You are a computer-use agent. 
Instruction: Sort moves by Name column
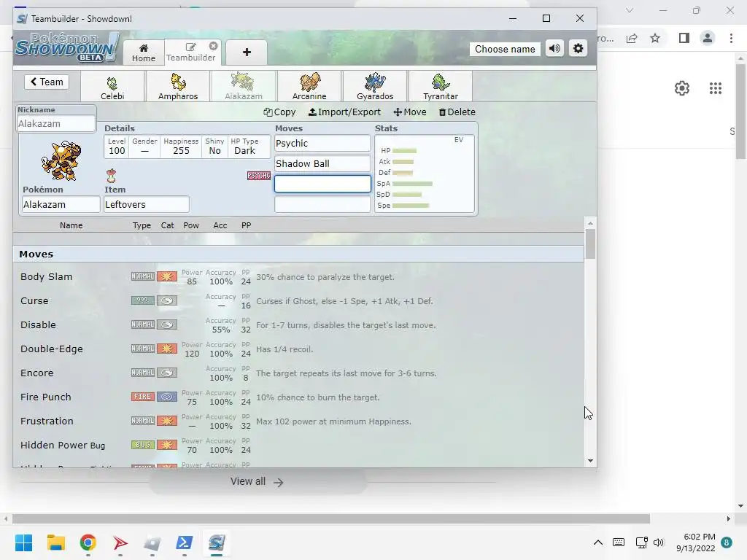pyautogui.click(x=71, y=225)
